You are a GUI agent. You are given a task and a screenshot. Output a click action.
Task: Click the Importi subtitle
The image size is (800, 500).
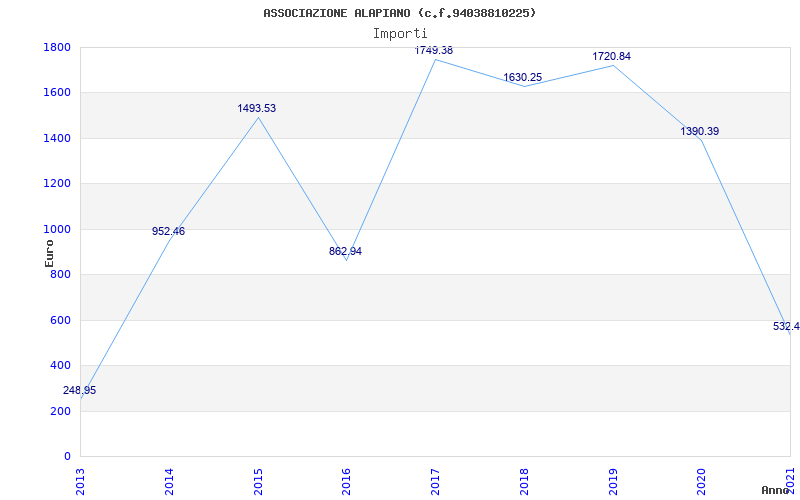point(400,34)
